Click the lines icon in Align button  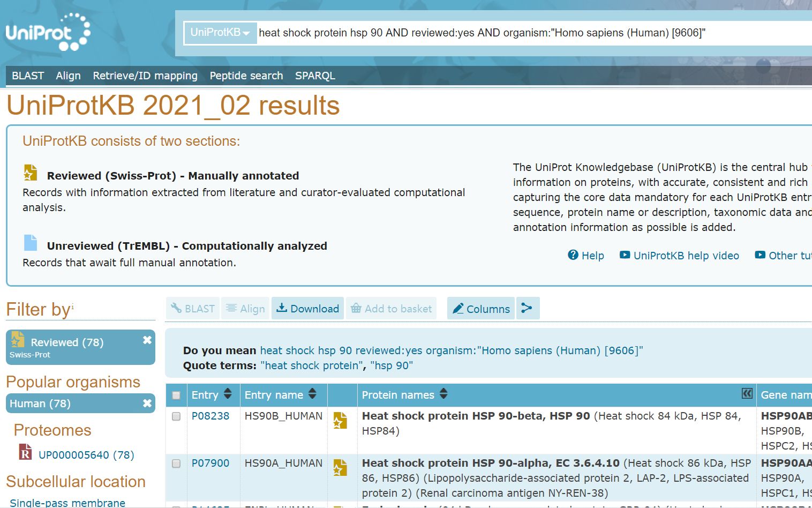pyautogui.click(x=231, y=308)
